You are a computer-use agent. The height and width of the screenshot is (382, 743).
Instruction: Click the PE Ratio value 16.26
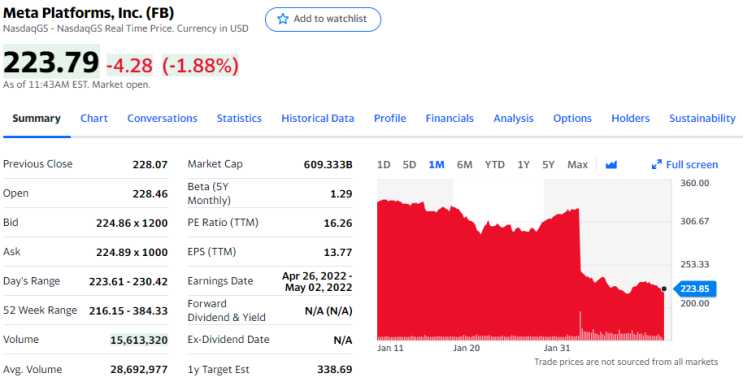click(338, 223)
